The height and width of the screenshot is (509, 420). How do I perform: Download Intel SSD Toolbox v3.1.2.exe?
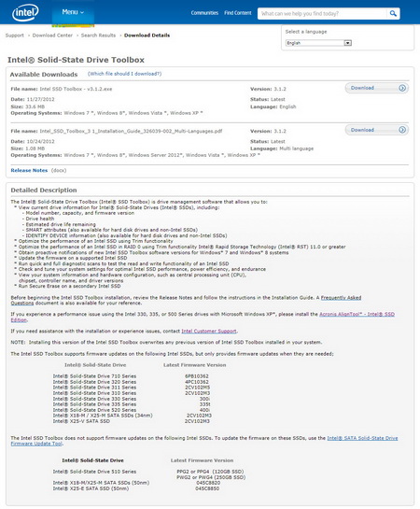point(376,88)
